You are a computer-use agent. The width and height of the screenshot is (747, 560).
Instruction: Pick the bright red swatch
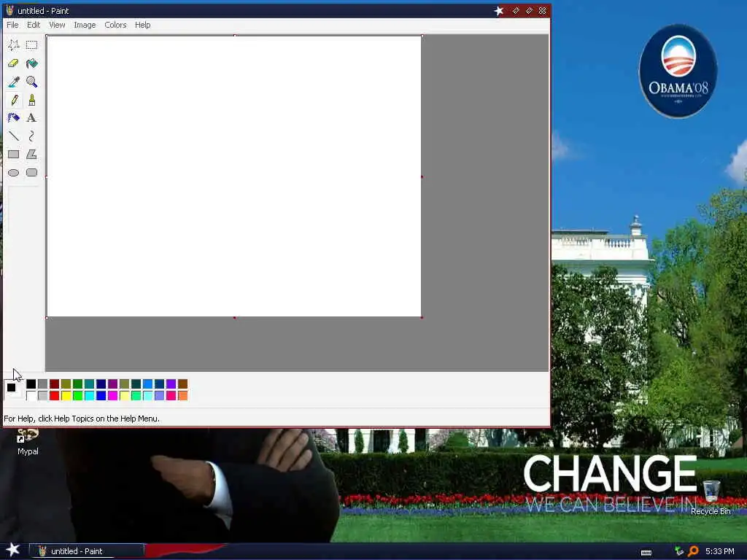(x=54, y=396)
